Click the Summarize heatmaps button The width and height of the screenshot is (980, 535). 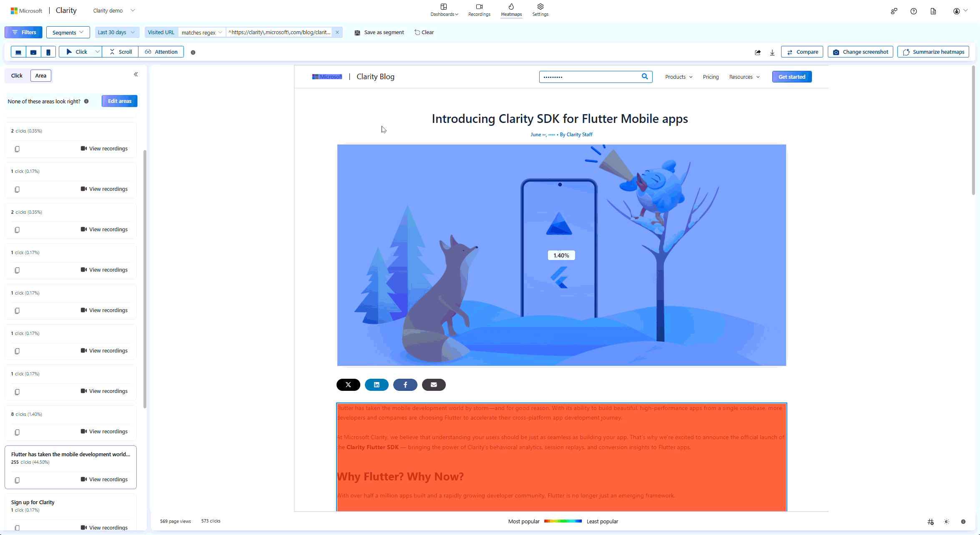coord(933,52)
